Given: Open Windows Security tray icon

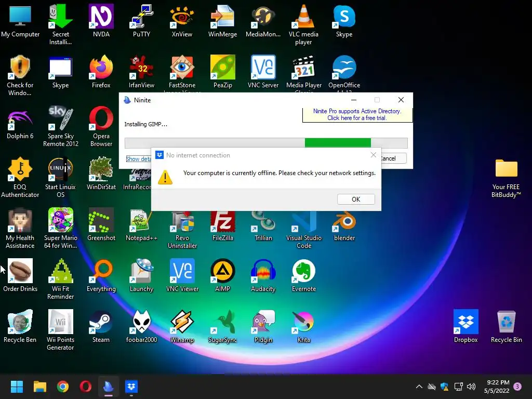Looking at the screenshot, I should (x=445, y=387).
